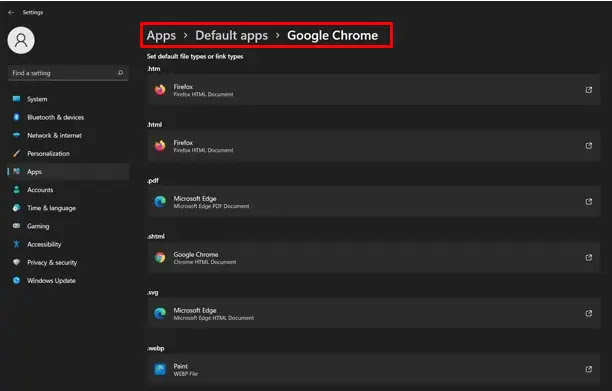Click the Firefox logo under .html
The height and width of the screenshot is (391, 612).
[160, 146]
